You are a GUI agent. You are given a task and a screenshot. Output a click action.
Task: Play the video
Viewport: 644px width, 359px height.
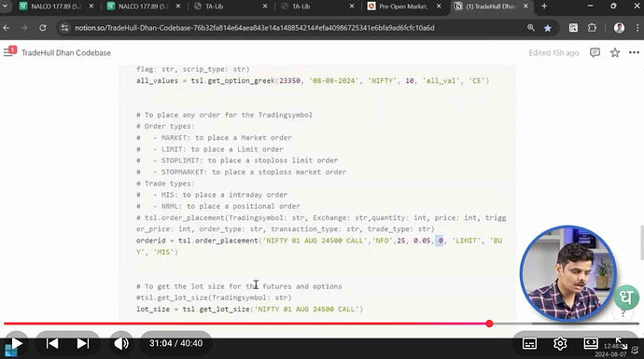pyautogui.click(x=17, y=343)
